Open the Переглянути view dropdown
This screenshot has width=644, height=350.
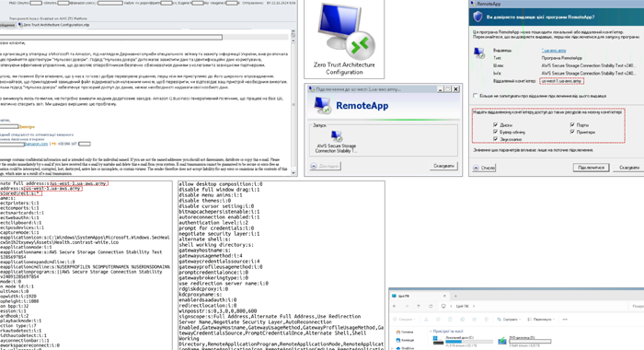(541, 320)
